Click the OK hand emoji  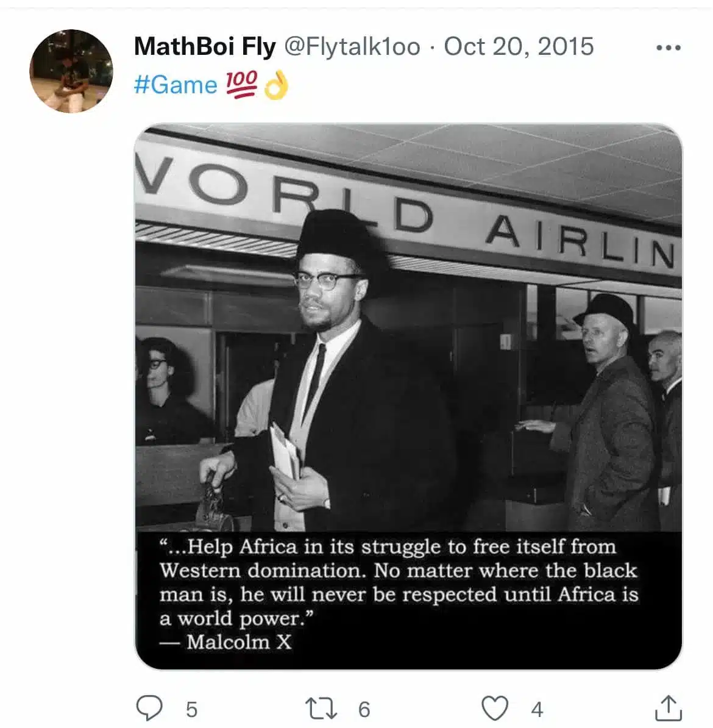pyautogui.click(x=276, y=85)
